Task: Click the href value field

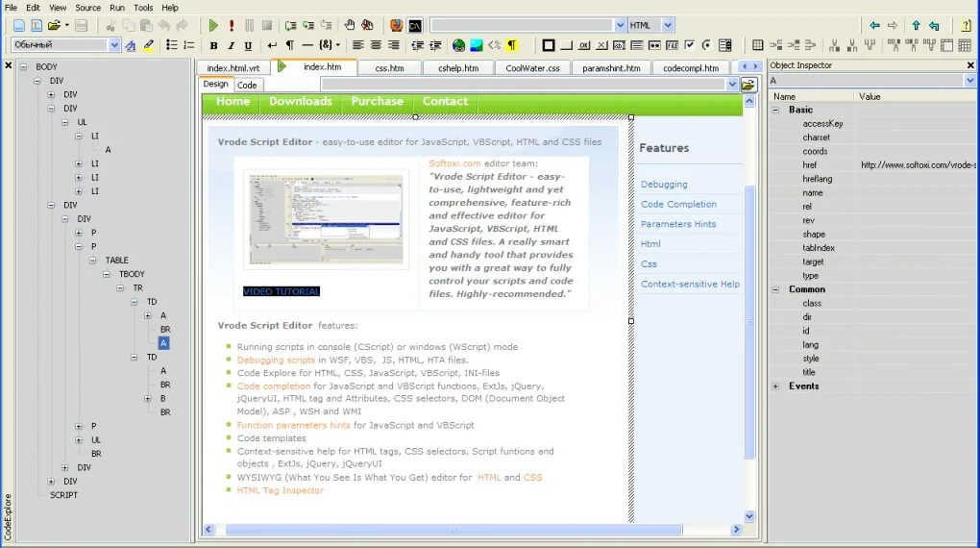Action: [x=917, y=165]
